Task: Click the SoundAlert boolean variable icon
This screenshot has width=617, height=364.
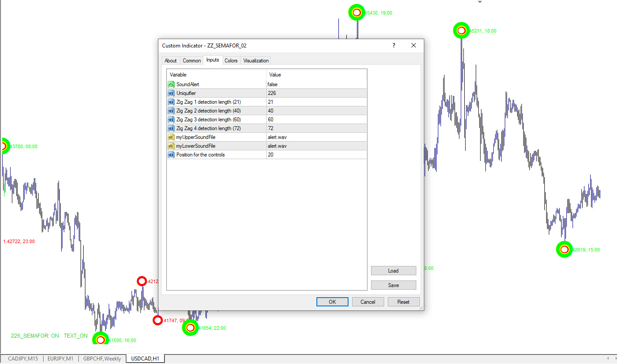Action: (x=171, y=84)
